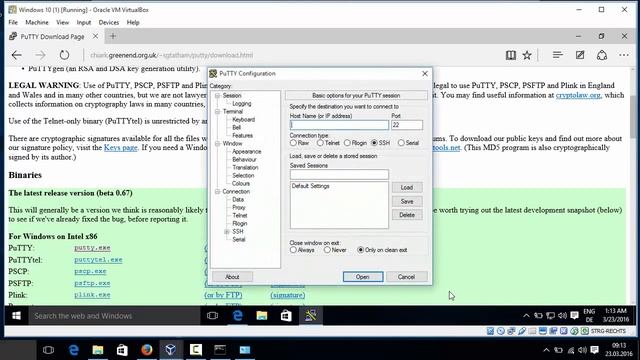This screenshot has height=360, width=640.
Task: Open Firefox on host taskbar
Action: pos(147,350)
